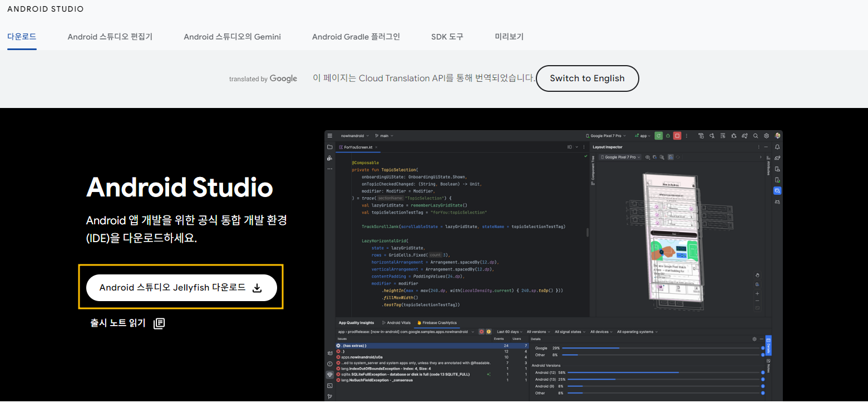Image resolution: width=868 pixels, height=413 pixels.
Task: Open the SDK 도구 tab
Action: 447,37
